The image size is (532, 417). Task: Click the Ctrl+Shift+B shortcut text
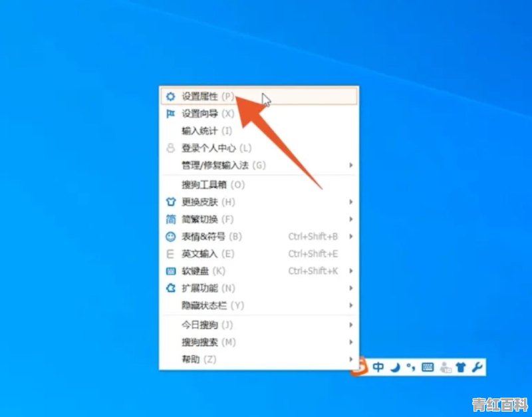(313, 237)
